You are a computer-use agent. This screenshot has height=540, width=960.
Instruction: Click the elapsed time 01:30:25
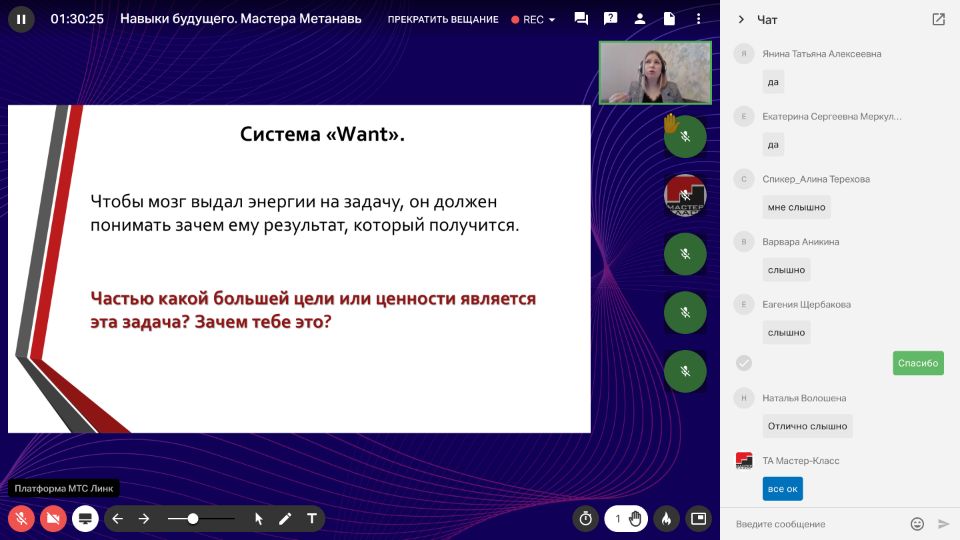[x=77, y=19]
